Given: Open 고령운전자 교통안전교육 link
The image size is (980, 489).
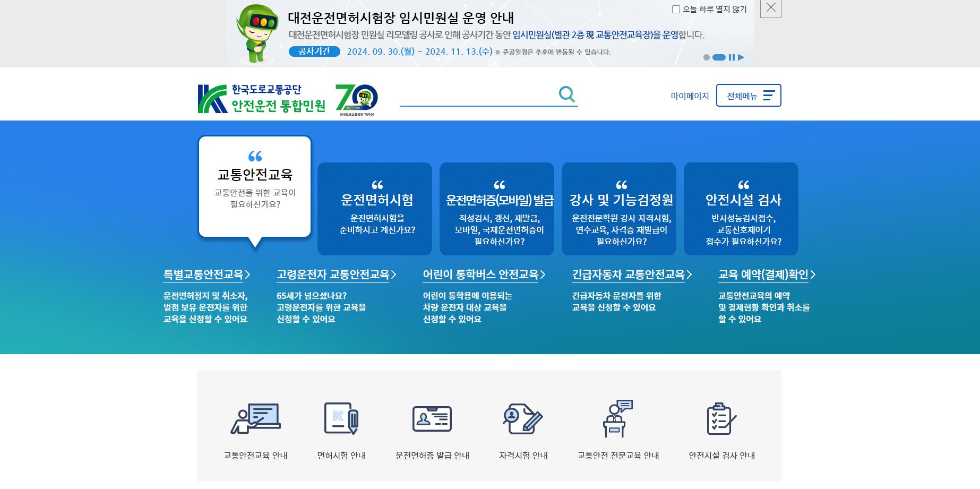Looking at the screenshot, I should click(337, 274).
